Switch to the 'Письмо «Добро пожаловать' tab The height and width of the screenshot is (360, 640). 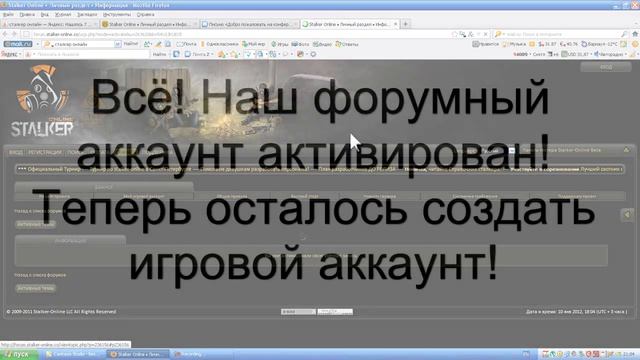(249, 24)
